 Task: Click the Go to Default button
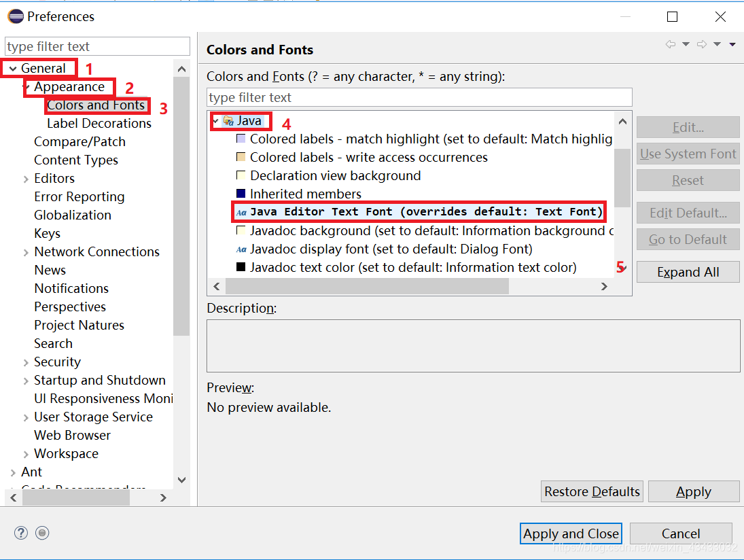[x=688, y=240]
